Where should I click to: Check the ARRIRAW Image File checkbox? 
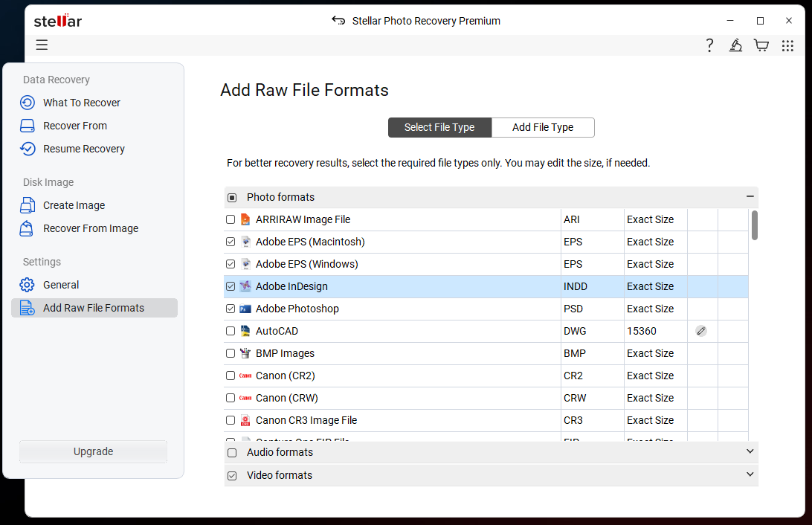pyautogui.click(x=231, y=219)
